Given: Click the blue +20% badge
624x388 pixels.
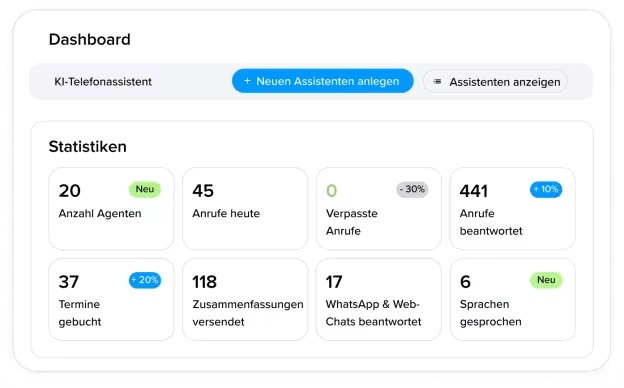Looking at the screenshot, I should [145, 280].
